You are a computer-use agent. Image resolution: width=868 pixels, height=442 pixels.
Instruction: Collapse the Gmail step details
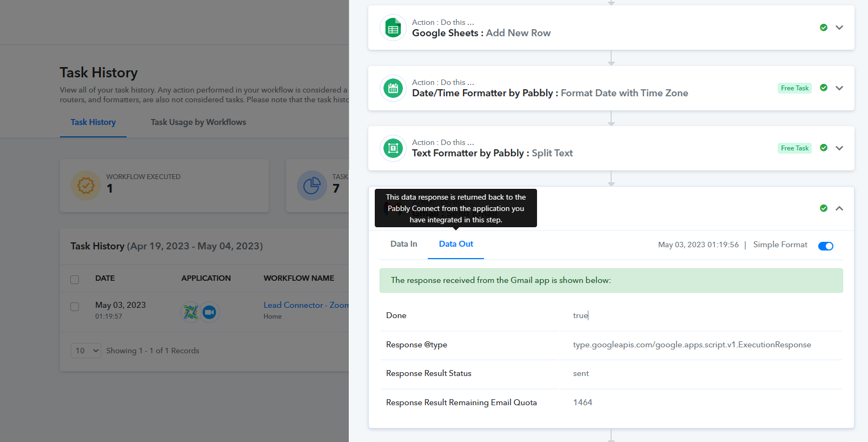pyautogui.click(x=839, y=208)
